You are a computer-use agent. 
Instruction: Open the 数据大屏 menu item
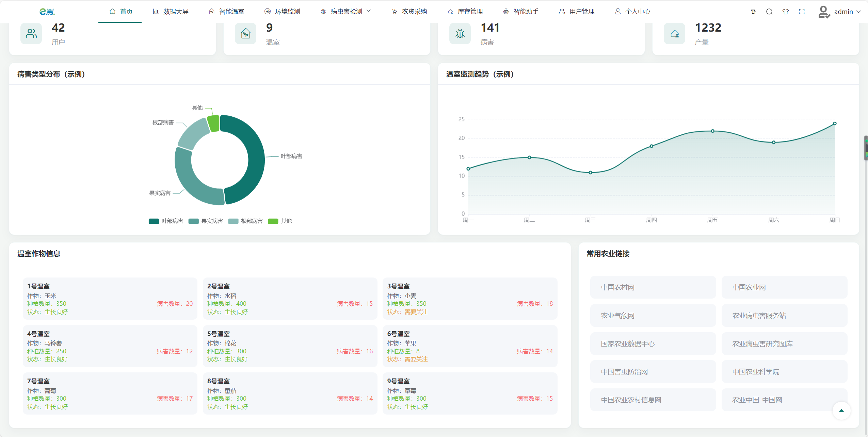[170, 12]
